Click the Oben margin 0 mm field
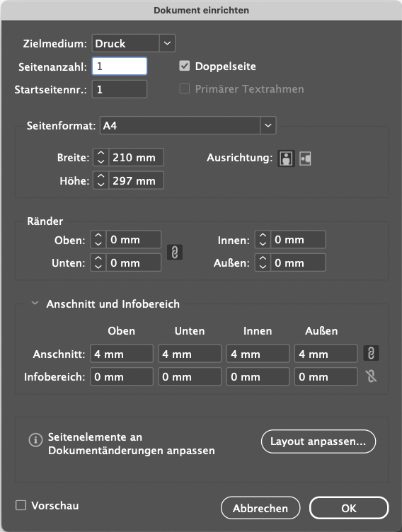 tap(134, 240)
